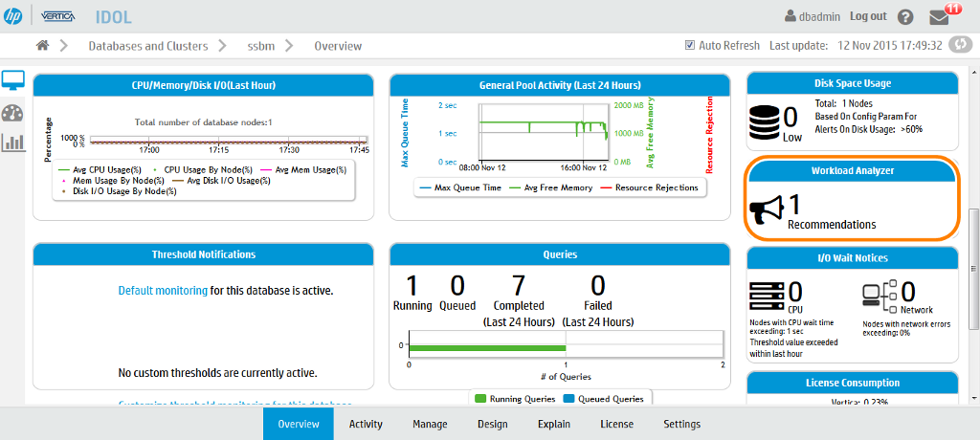Expand breadcrumb arrow after Databases and Clusters
Image resolution: width=980 pixels, height=440 pixels.
coord(221,45)
